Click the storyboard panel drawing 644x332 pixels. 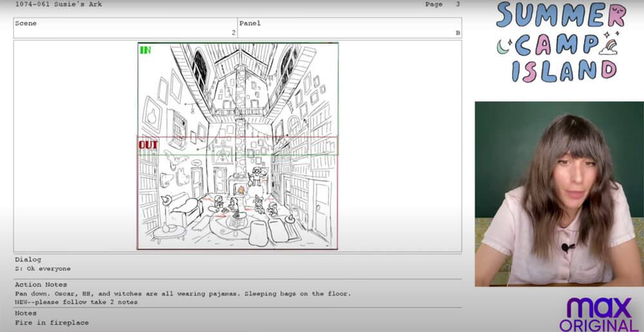pos(238,146)
